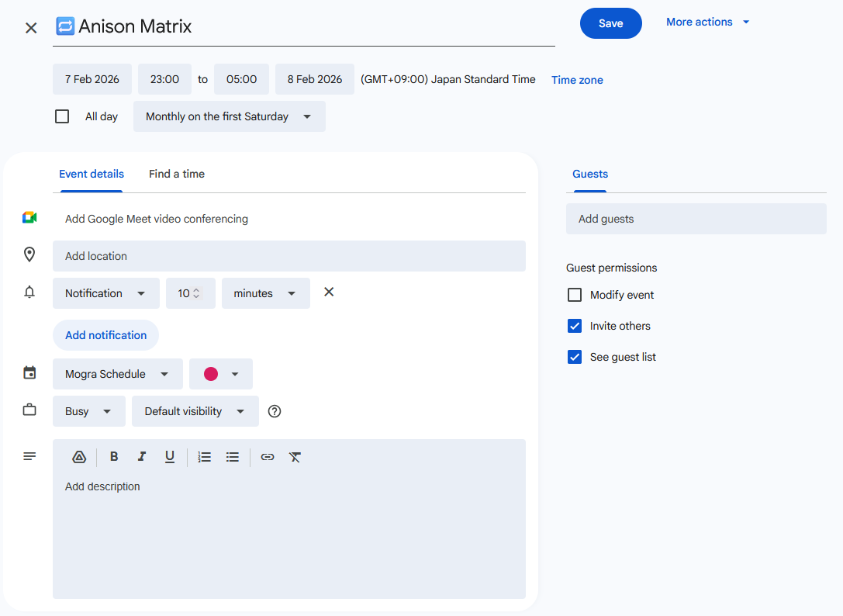The height and width of the screenshot is (616, 843).
Task: Click the Add location field
Action: click(x=289, y=256)
